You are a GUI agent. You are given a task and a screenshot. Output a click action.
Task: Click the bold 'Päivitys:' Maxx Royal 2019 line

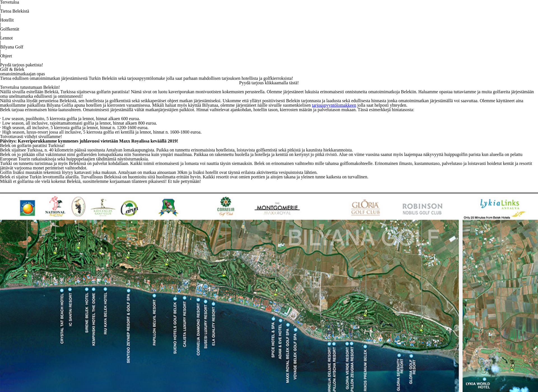coord(89,141)
